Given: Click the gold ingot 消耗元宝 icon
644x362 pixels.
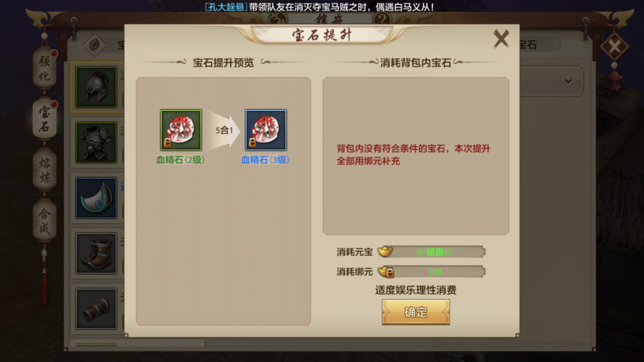Looking at the screenshot, I should [x=385, y=251].
